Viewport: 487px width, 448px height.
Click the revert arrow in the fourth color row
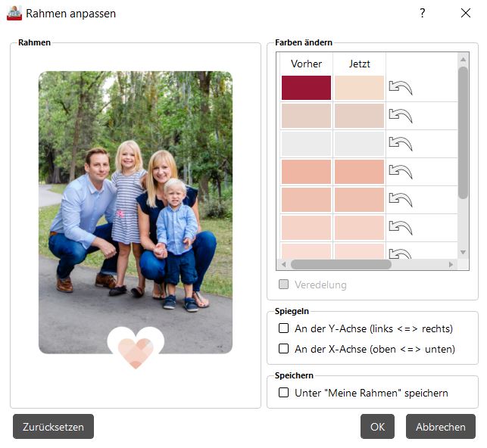[x=401, y=172]
